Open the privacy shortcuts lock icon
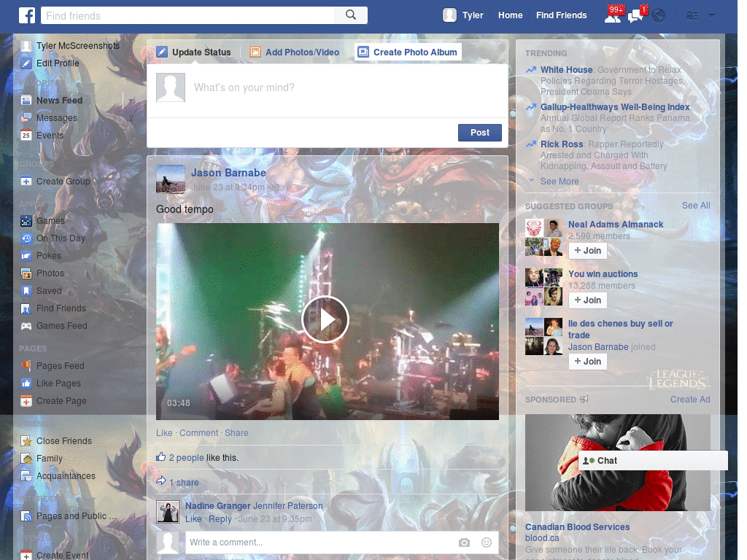The height and width of the screenshot is (560, 747). click(x=692, y=15)
